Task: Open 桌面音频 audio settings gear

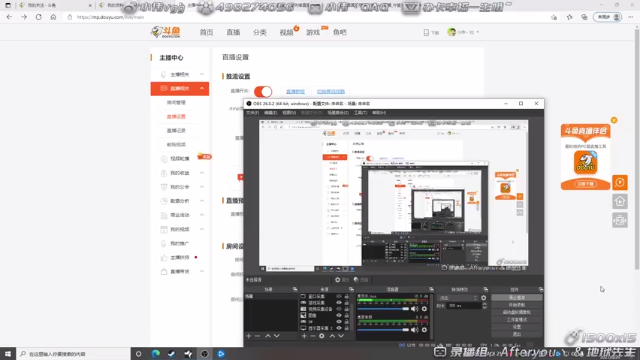Action: 424,329
